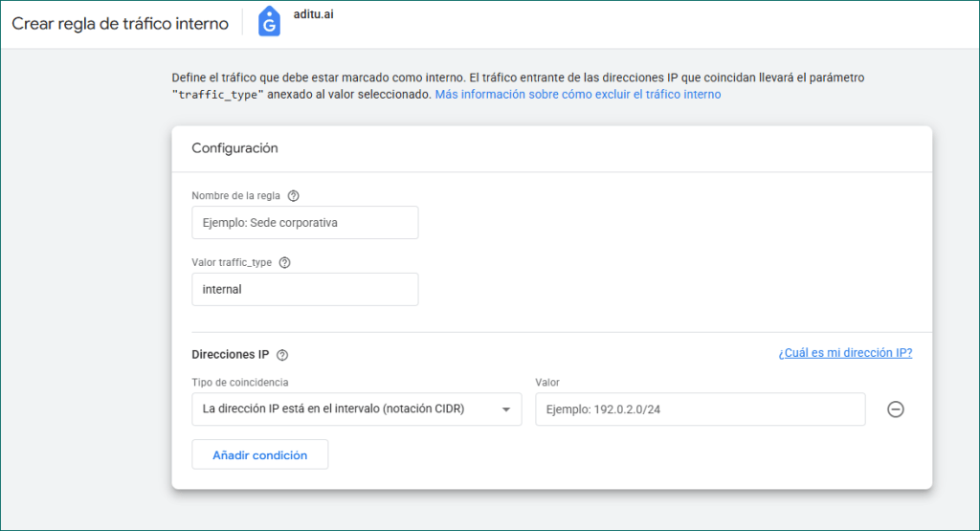Click the Google tag icon beside aditu.ai
980x531 pixels.
click(269, 23)
